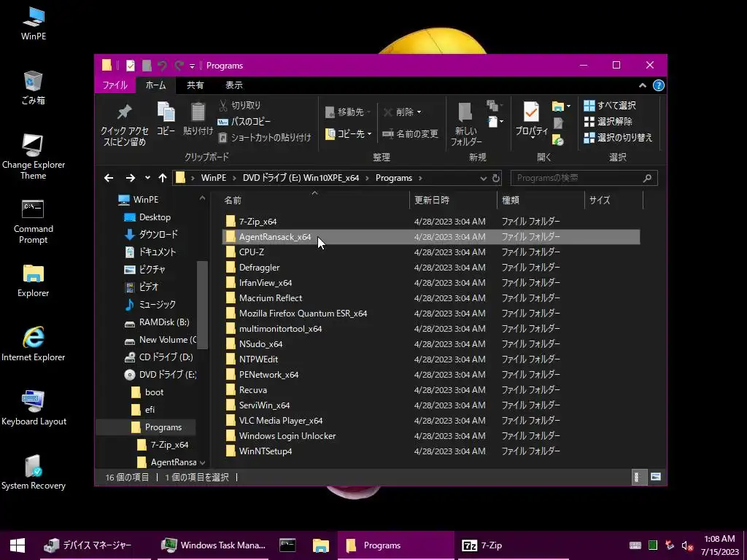747x560 pixels.
Task: Select CD ドライブ (D:) in navigation pane
Action: 158,357
